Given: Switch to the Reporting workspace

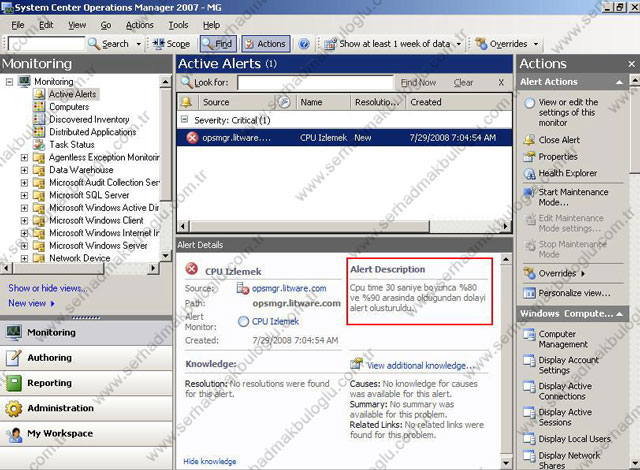Looking at the screenshot, I should [x=86, y=383].
